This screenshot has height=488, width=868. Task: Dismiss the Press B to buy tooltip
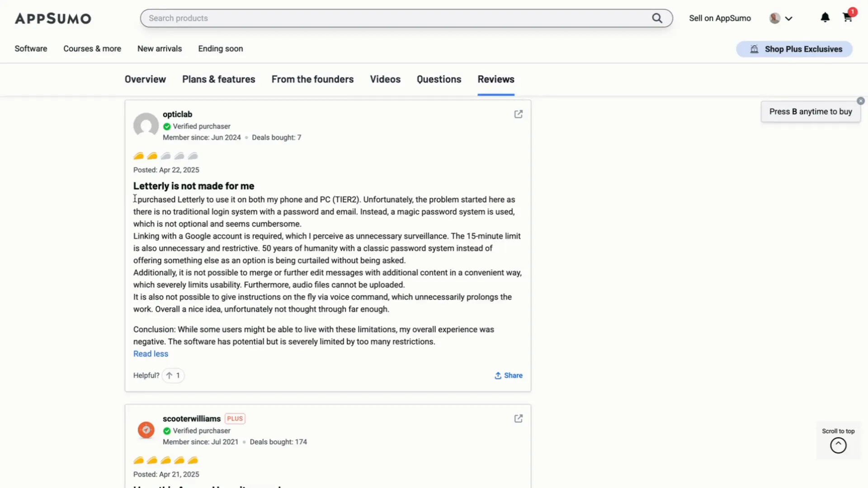point(861,101)
